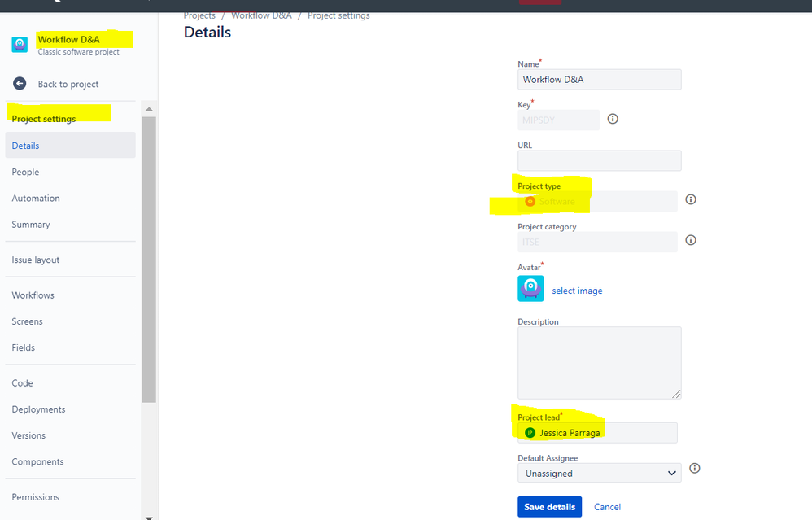Click the Cancel link

click(607, 506)
